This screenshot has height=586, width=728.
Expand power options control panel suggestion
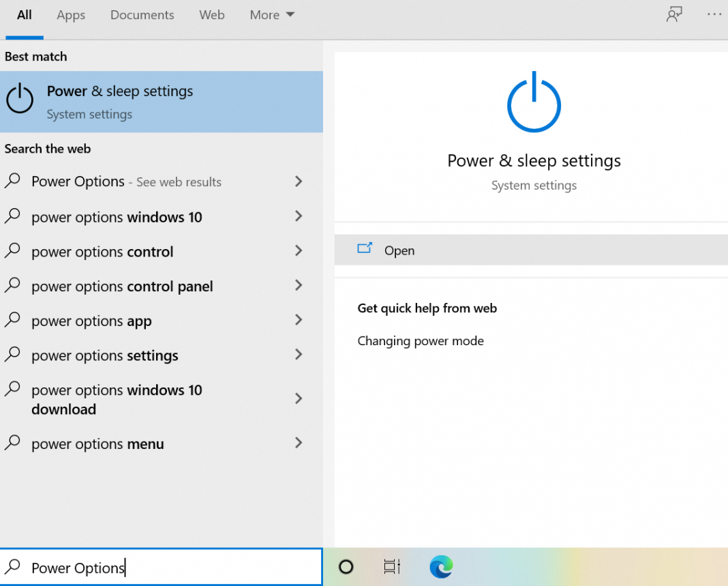[x=298, y=286]
